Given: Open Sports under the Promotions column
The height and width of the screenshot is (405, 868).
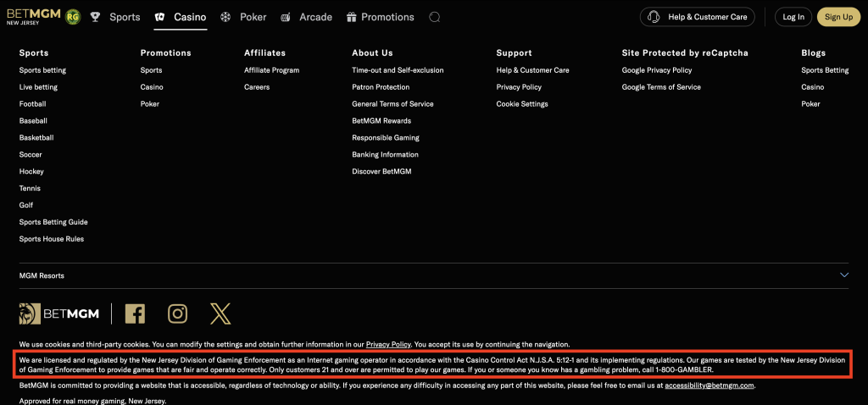Looking at the screenshot, I should coord(151,70).
